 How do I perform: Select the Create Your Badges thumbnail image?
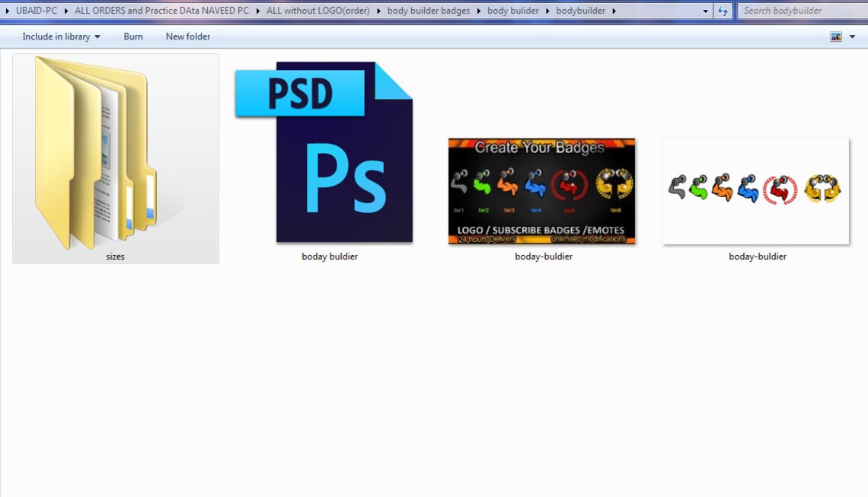541,191
